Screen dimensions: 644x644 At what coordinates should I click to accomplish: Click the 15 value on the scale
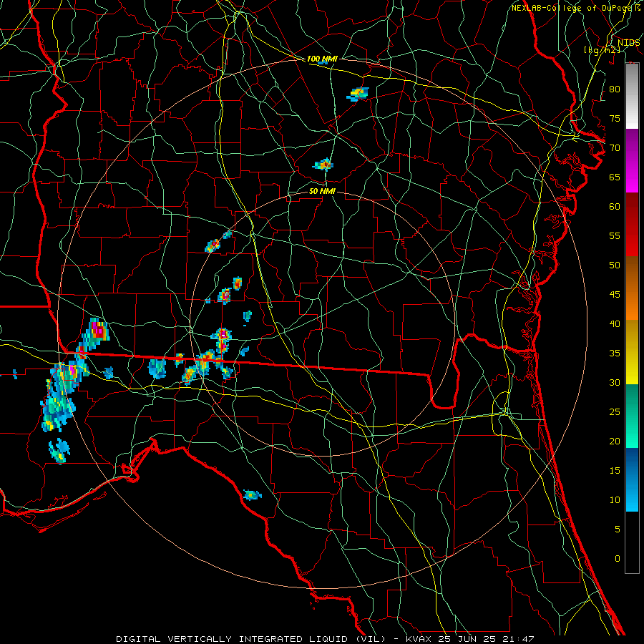(615, 471)
